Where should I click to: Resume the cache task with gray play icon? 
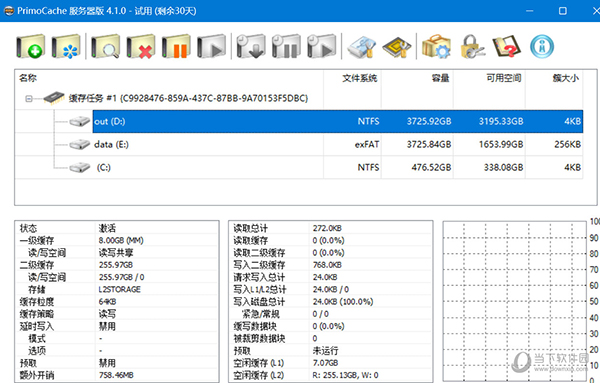coord(211,47)
